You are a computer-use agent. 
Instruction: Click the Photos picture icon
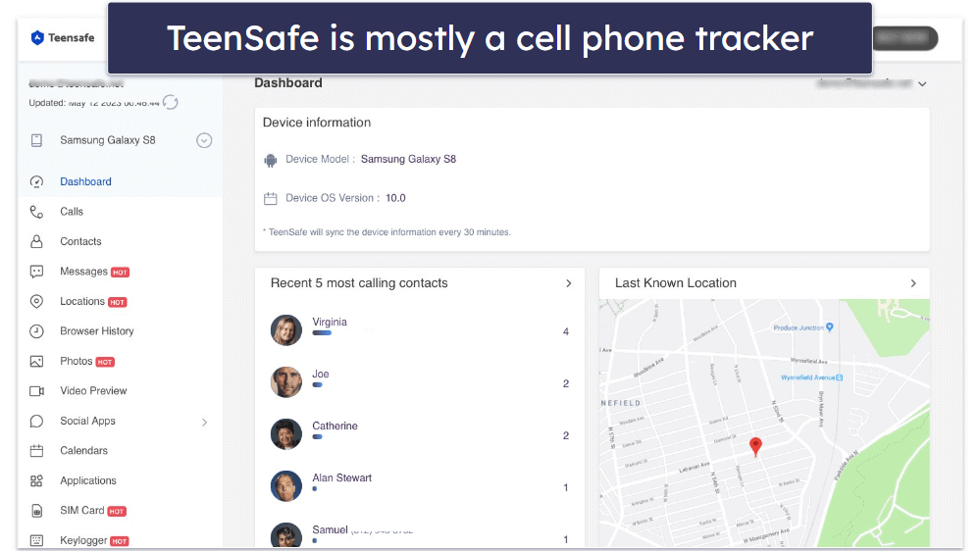point(37,361)
